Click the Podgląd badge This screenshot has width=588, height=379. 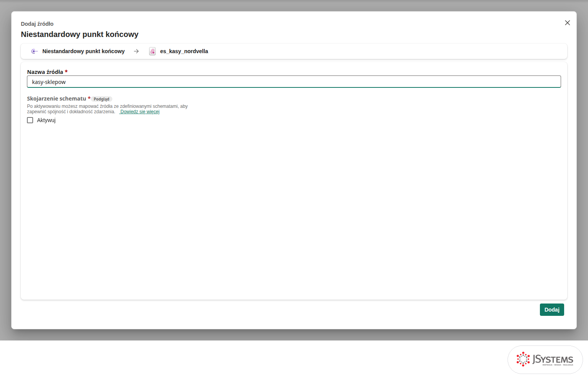pos(102,99)
